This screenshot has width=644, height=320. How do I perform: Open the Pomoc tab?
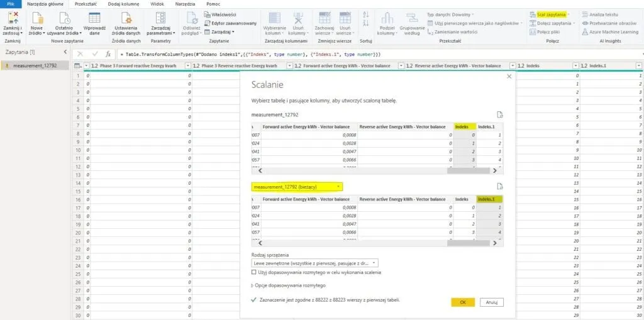(x=213, y=4)
